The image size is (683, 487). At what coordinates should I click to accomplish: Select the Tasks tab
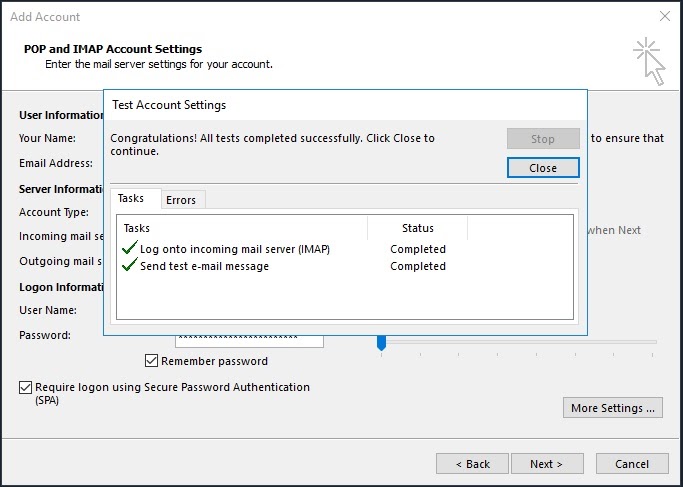tap(131, 199)
